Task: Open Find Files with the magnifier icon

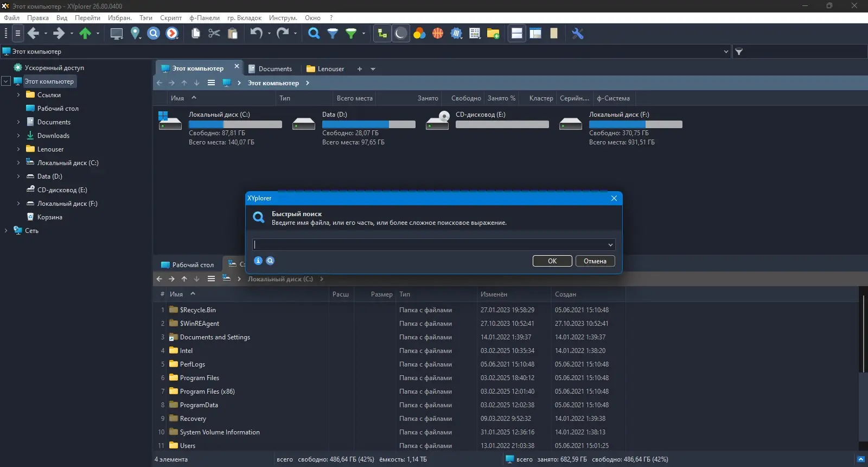Action: tap(314, 34)
